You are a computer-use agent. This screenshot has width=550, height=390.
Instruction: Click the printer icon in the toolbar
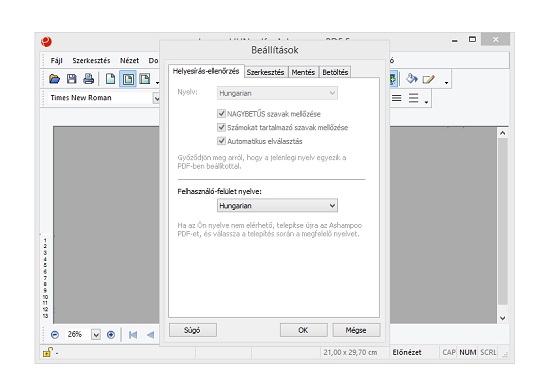(88, 79)
